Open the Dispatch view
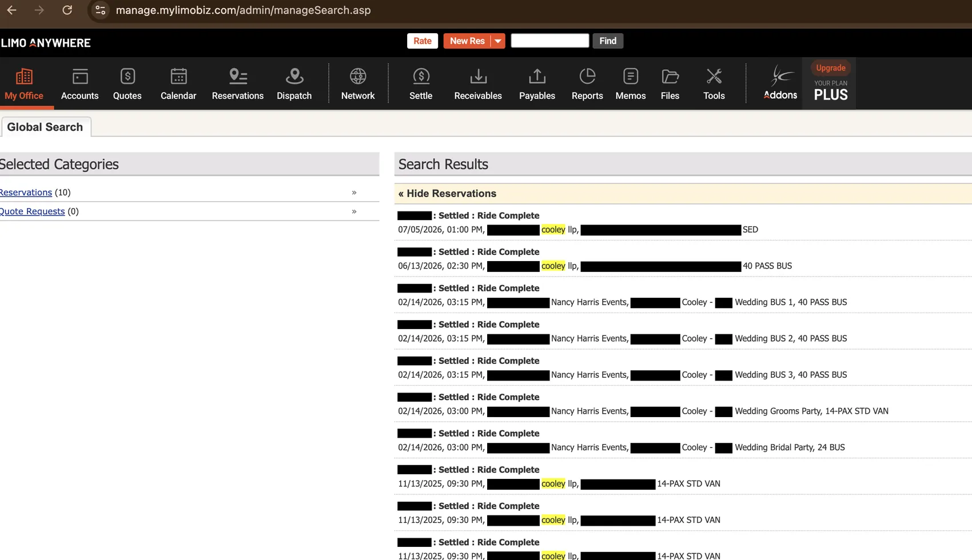This screenshot has height=560, width=972. [294, 83]
